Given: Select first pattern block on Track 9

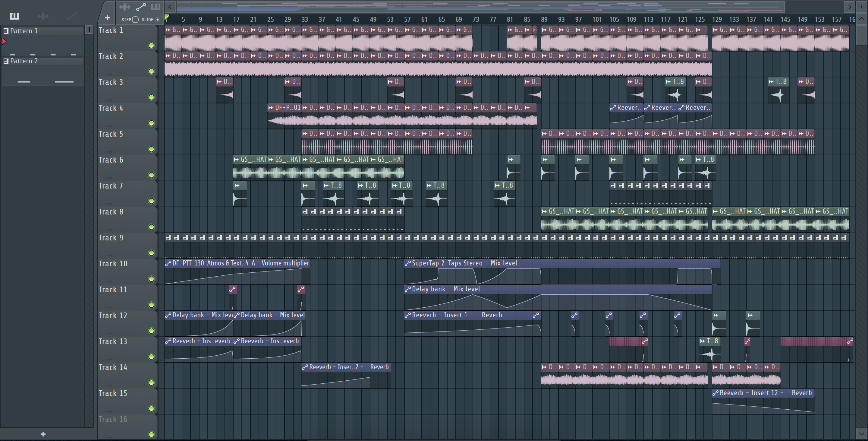Looking at the screenshot, I should point(168,238).
